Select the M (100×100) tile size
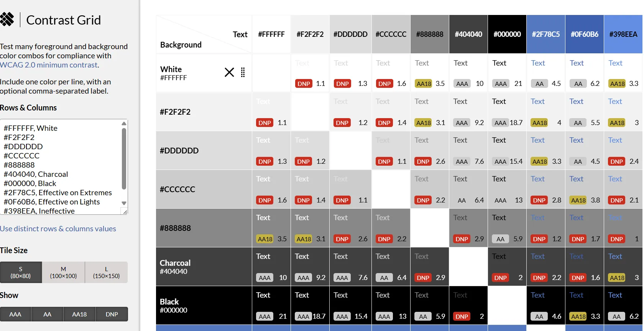 63,272
